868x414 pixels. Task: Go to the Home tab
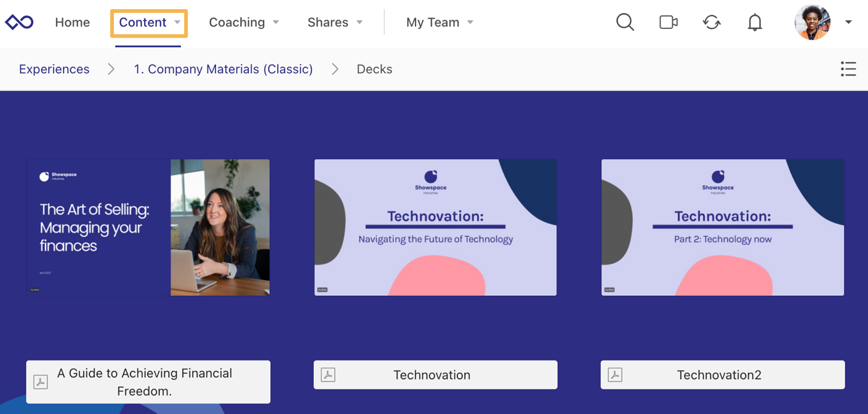tap(72, 22)
